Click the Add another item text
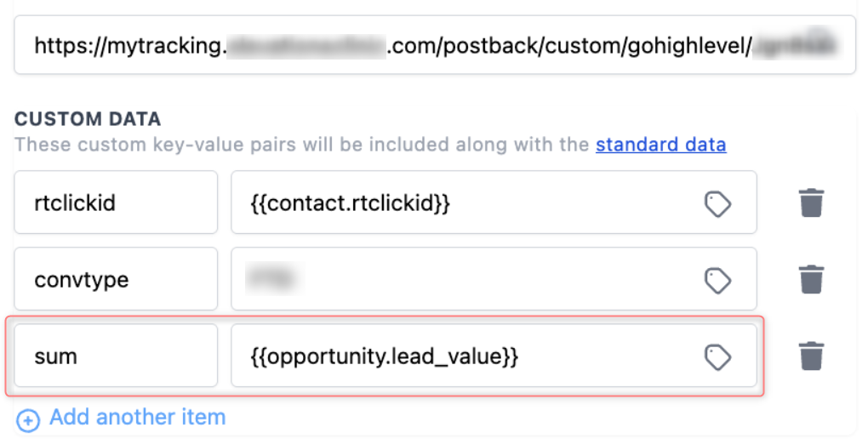This screenshot has width=868, height=439. (x=138, y=417)
